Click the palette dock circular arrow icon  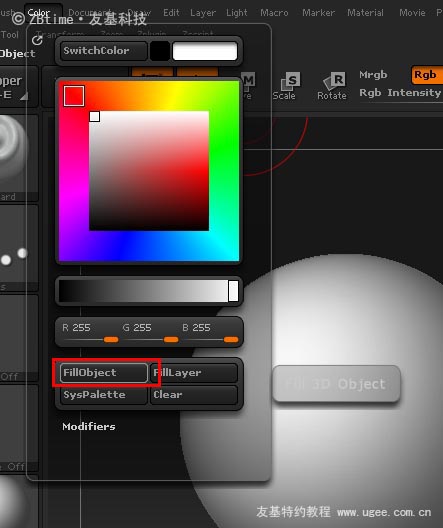coord(37,40)
